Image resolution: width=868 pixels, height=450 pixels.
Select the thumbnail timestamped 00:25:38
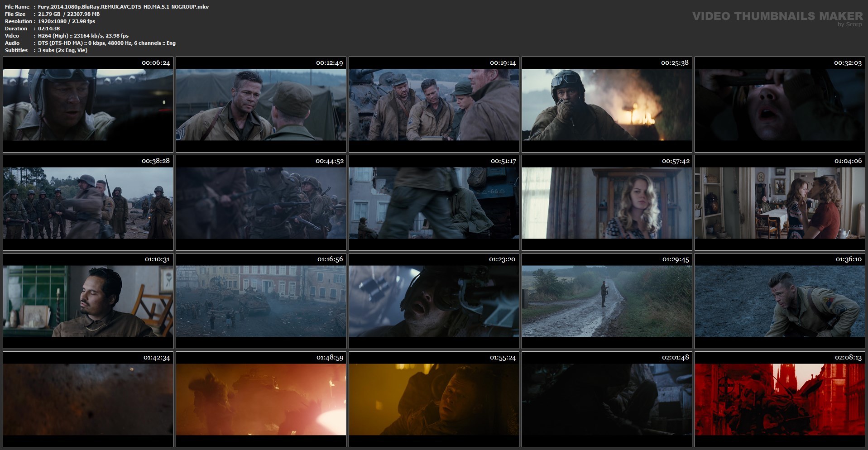click(607, 105)
